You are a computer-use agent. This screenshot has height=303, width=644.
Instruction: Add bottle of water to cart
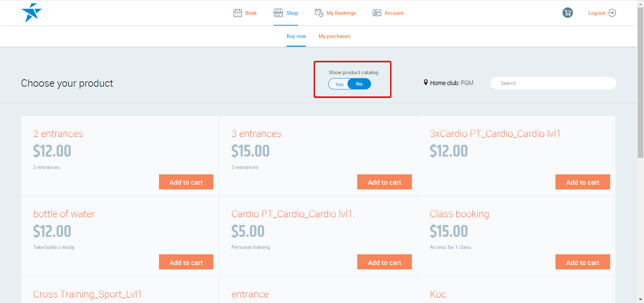186,262
